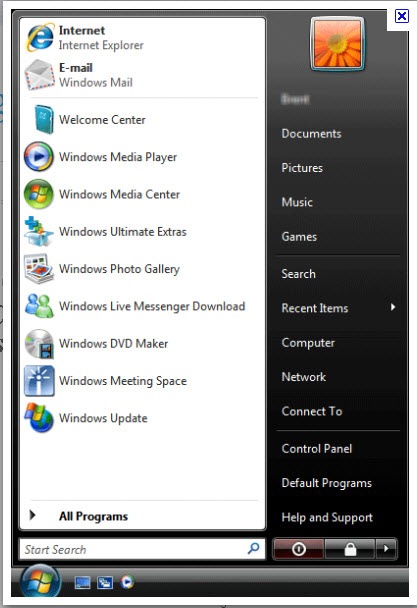Select Connect To
Screen dimensions: 417x608
point(311,411)
